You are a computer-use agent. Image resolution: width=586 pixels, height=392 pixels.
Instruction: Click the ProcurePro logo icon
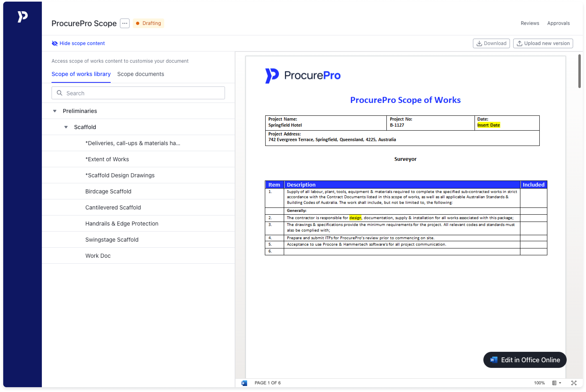point(22,17)
